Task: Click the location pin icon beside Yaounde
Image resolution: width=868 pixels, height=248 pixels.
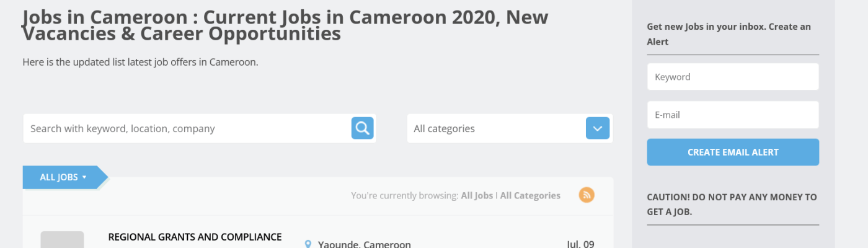Action: 308,244
